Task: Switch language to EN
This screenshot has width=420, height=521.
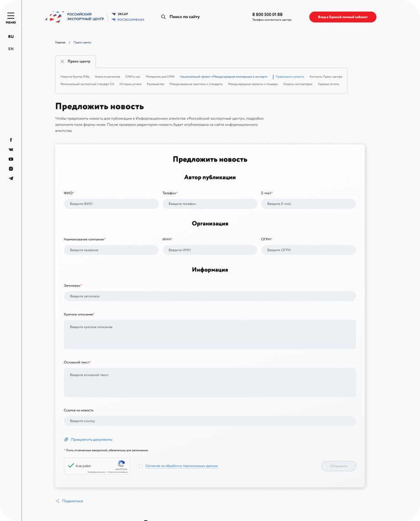Action: [11, 49]
